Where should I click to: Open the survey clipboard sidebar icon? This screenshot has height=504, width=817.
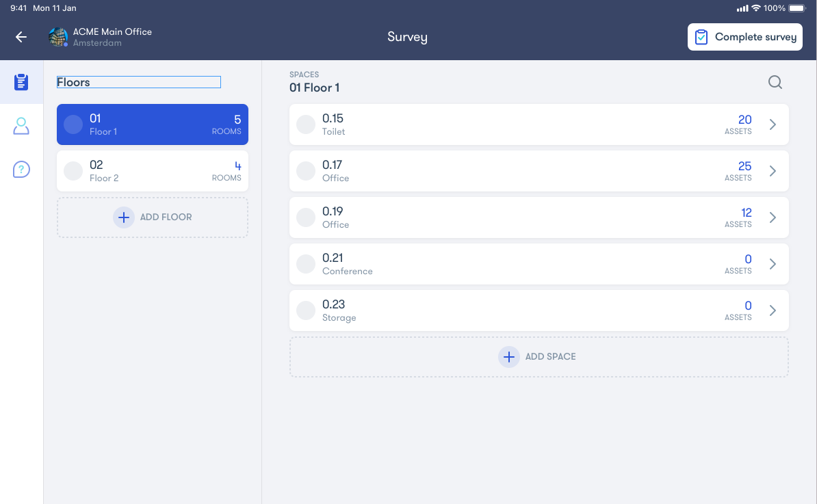21,82
